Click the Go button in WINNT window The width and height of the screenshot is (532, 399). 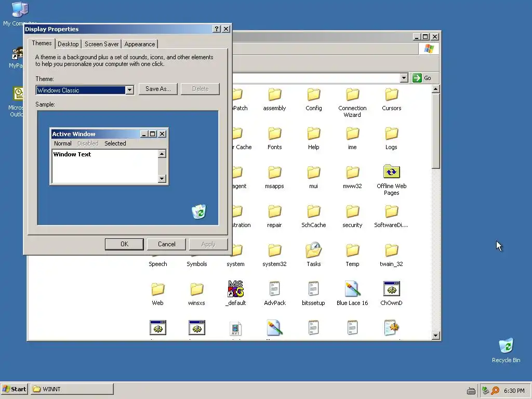point(422,78)
